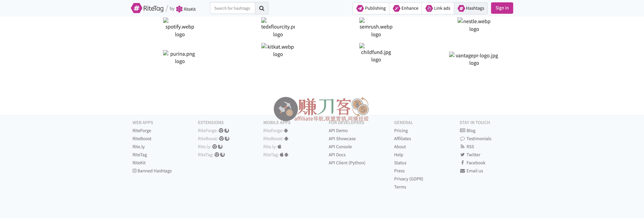Image resolution: width=644 pixels, height=218 pixels.
Task: Open the Enhance menu item
Action: [x=406, y=8]
